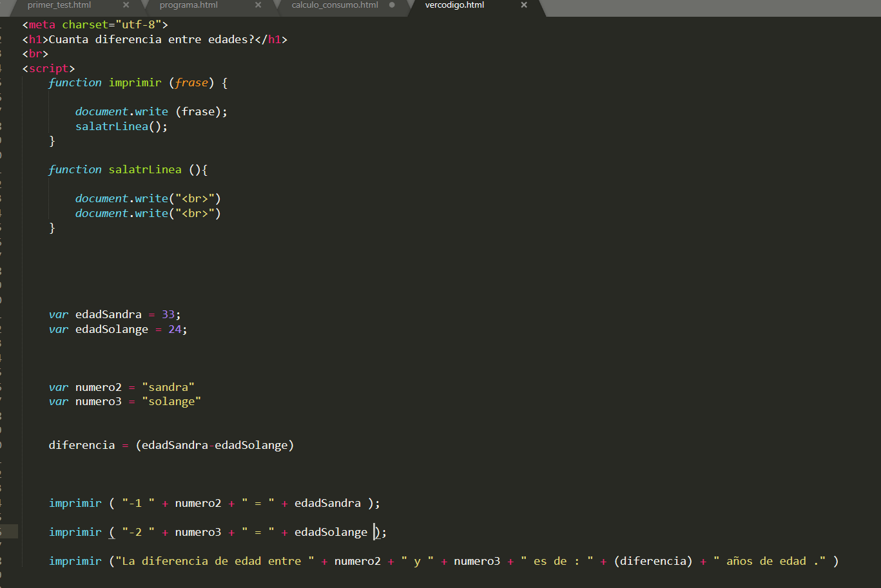This screenshot has width=881, height=588.
Task: Click the standalone '<br>' tag below heading
Action: point(35,53)
